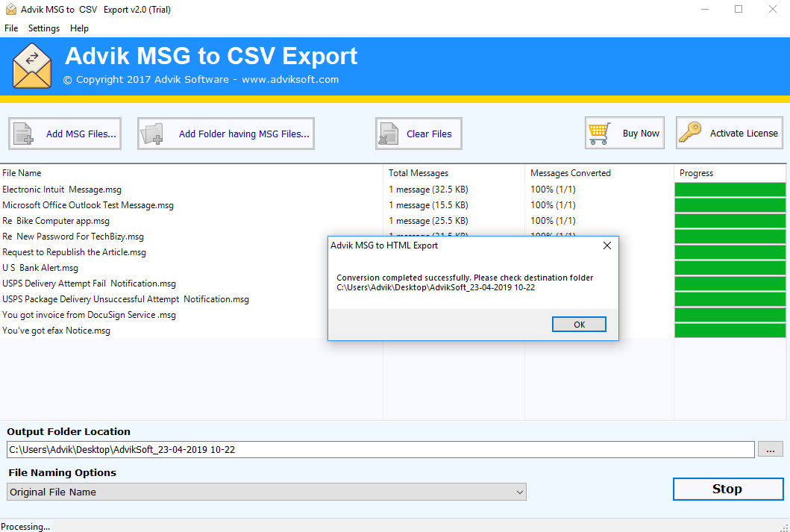The height and width of the screenshot is (532, 790).
Task: Maximize the Advik application window
Action: click(x=739, y=10)
